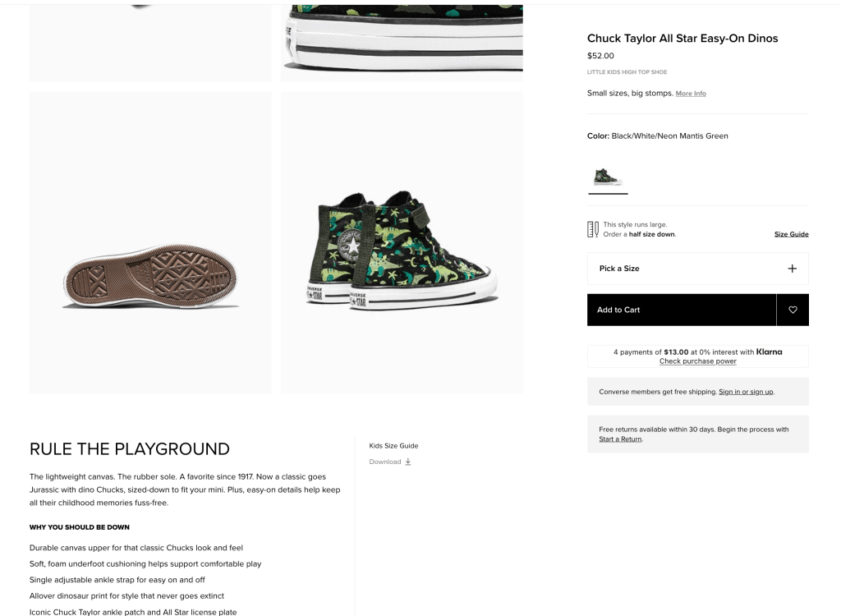Expand the Pick a Size dropdown

(697, 269)
